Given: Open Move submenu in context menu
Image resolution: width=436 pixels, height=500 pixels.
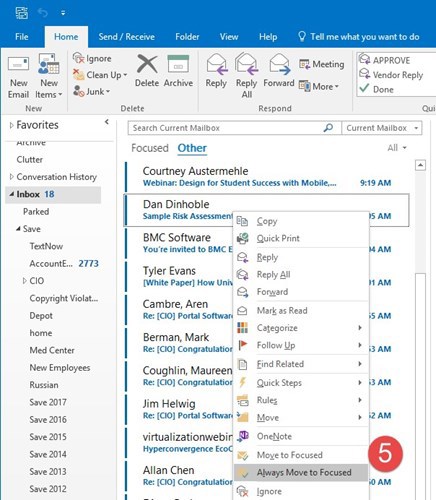Looking at the screenshot, I should point(301,417).
